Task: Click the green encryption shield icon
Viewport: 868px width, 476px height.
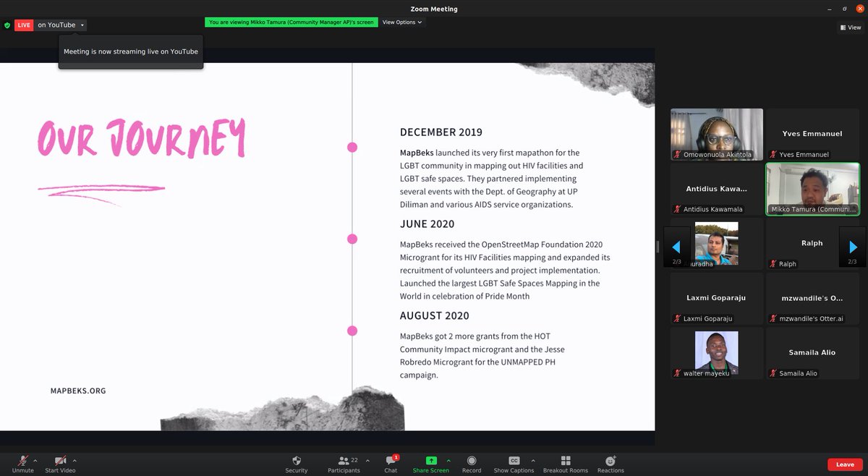Action: tap(7, 25)
